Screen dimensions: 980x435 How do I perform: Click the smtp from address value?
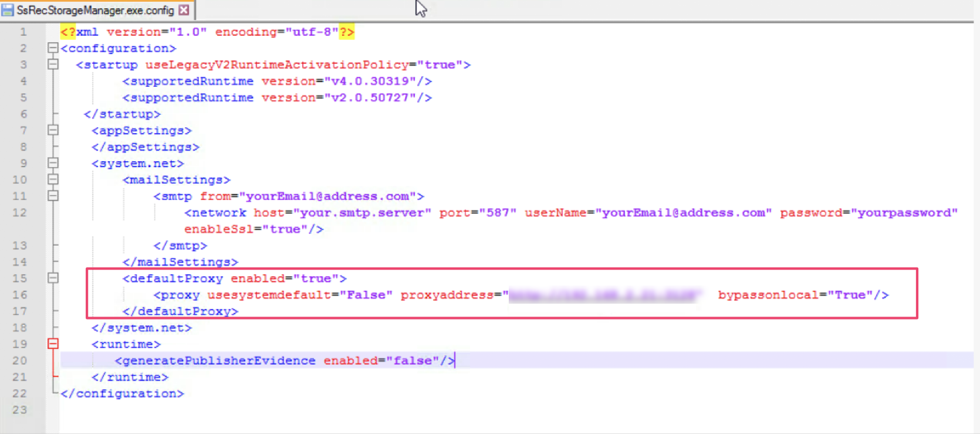(x=327, y=196)
